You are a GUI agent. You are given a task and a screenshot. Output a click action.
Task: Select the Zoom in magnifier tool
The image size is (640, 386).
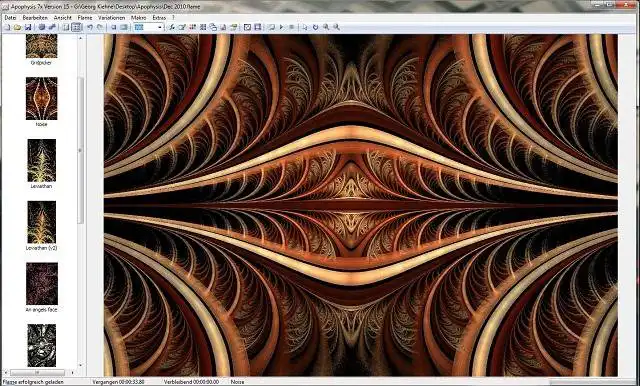pos(326,27)
